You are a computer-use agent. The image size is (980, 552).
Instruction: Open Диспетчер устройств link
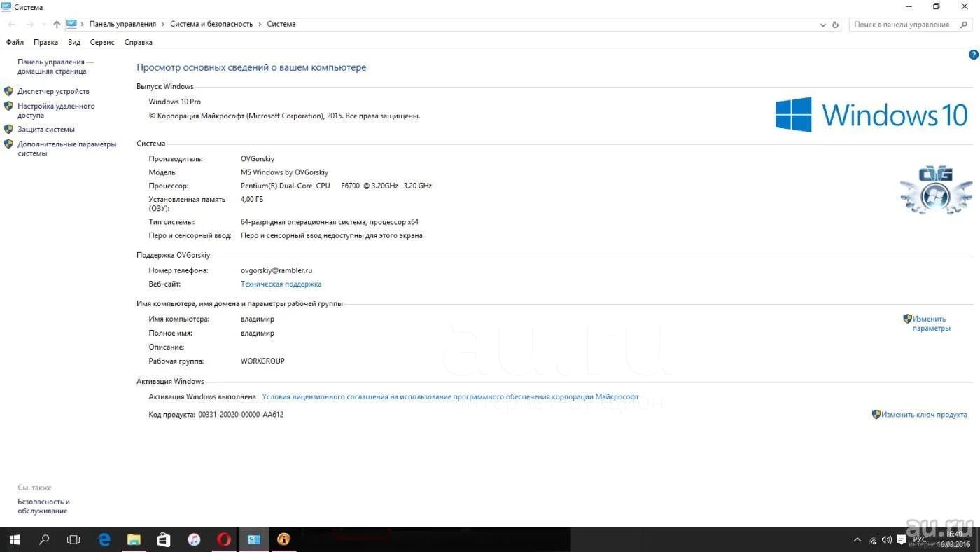pos(53,91)
